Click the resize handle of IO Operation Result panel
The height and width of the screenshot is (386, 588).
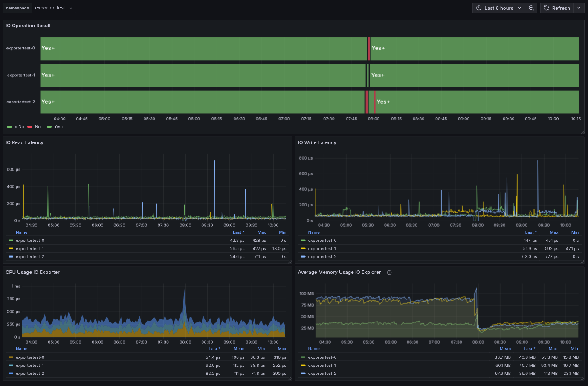pyautogui.click(x=582, y=132)
